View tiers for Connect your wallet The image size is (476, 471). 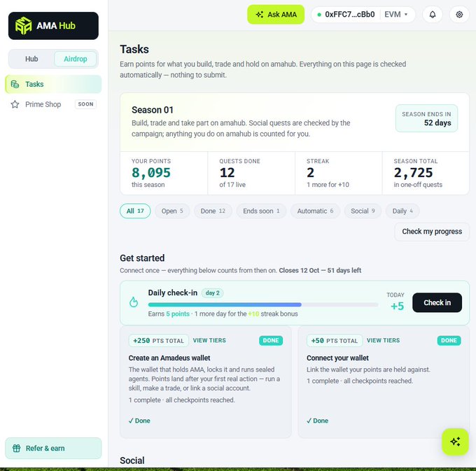[383, 341]
